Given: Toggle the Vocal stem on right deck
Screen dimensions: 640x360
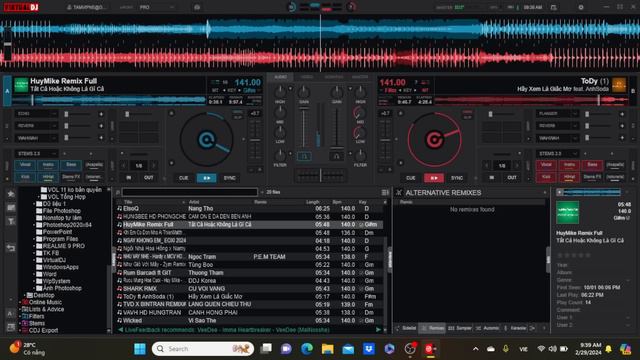Looking at the screenshot, I should coord(546,165).
